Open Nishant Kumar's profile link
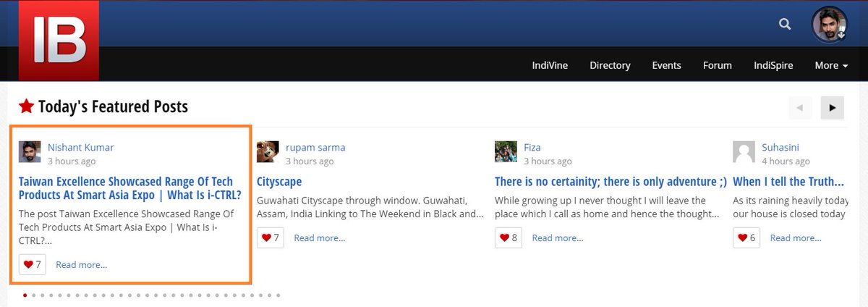The width and height of the screenshot is (868, 307). coord(80,147)
